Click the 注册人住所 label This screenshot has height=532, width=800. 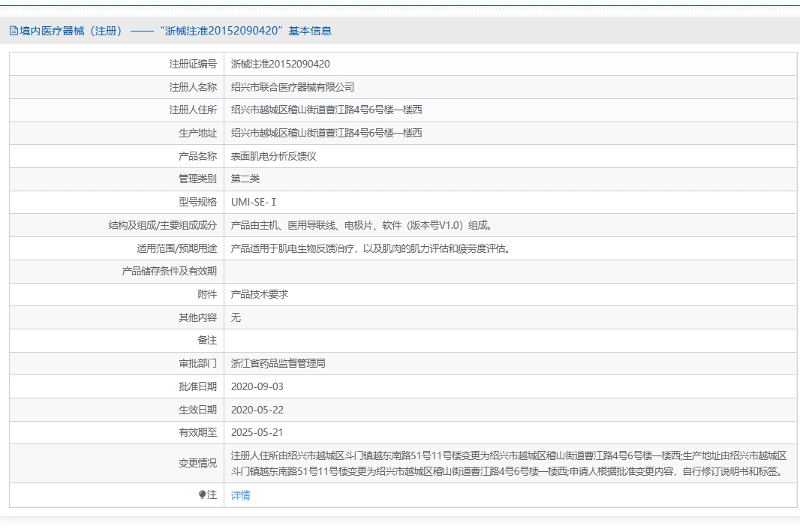tap(193, 110)
